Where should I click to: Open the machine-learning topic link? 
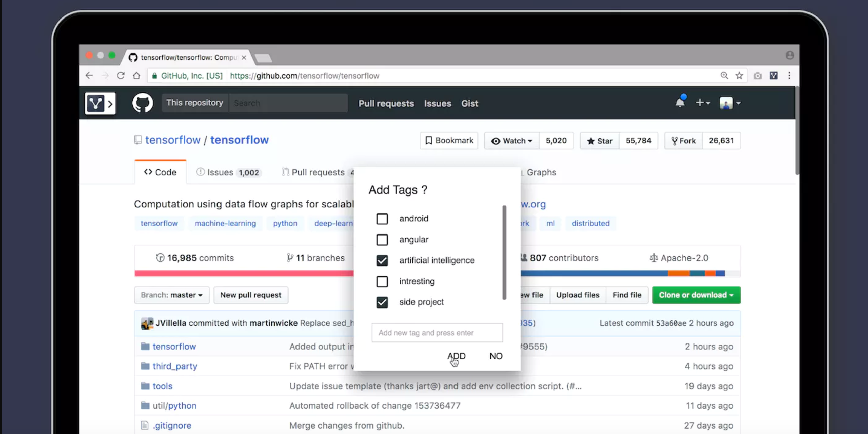pyautogui.click(x=225, y=223)
